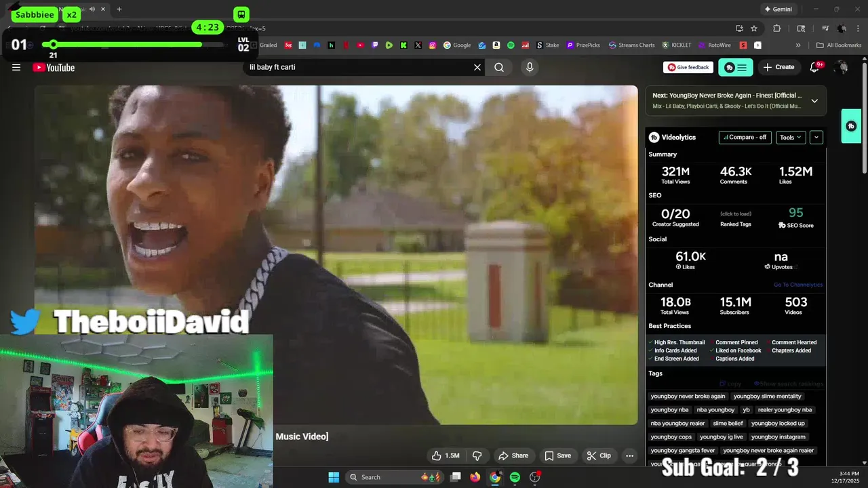This screenshot has width=868, height=488.
Task: Select the 'slime belief' tag
Action: point(728,423)
